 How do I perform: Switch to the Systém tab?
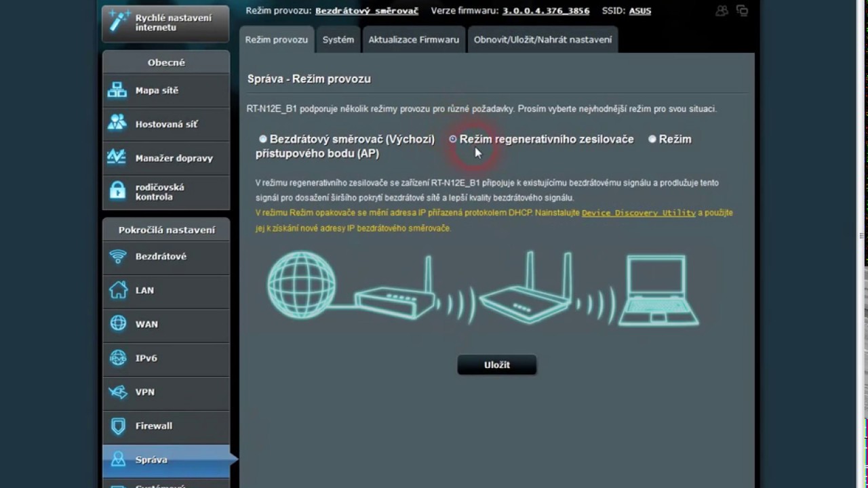click(338, 39)
